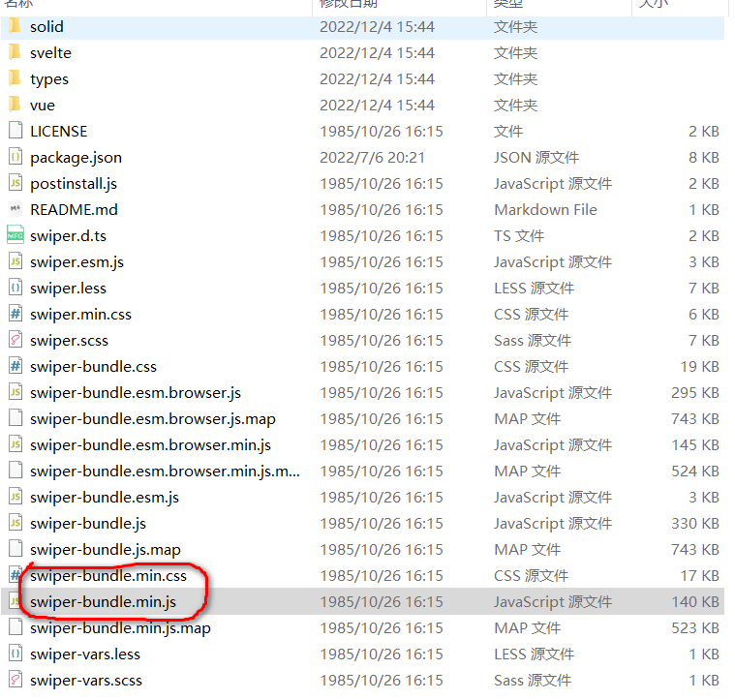Click swiper-bundle.esm.browser.js file name
735x700 pixels.
click(136, 393)
